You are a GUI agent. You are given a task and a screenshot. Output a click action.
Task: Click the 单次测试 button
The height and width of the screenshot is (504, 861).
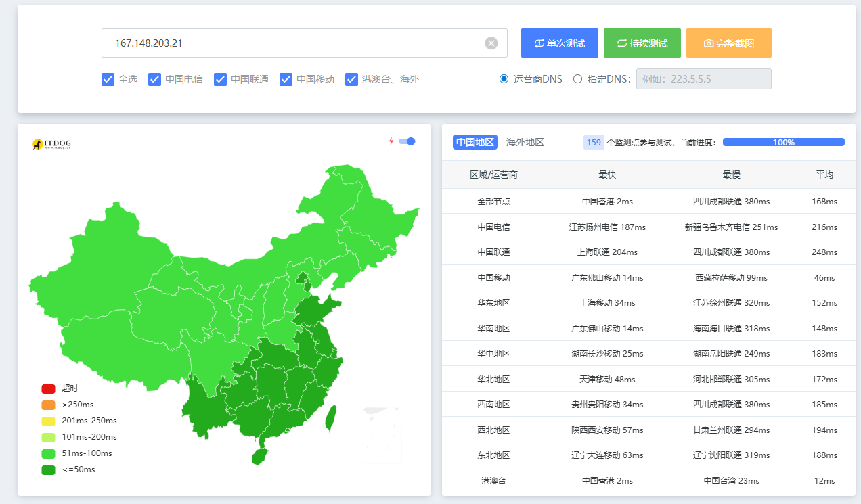point(559,43)
